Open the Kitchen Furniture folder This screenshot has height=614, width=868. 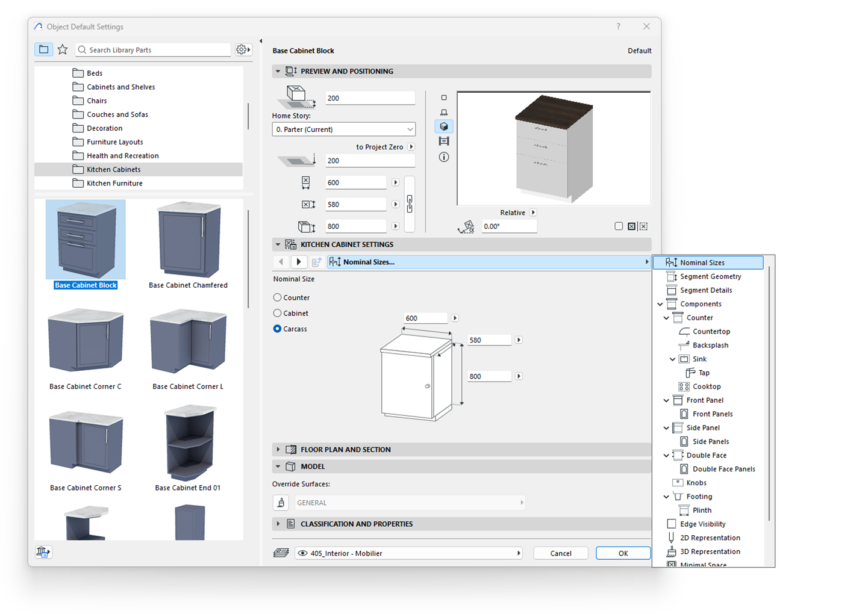tap(114, 183)
